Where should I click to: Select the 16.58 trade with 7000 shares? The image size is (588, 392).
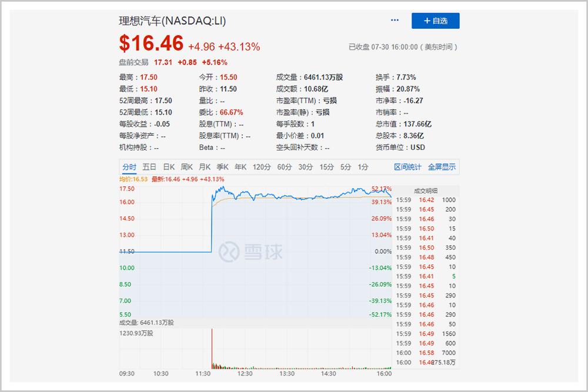coord(426,353)
